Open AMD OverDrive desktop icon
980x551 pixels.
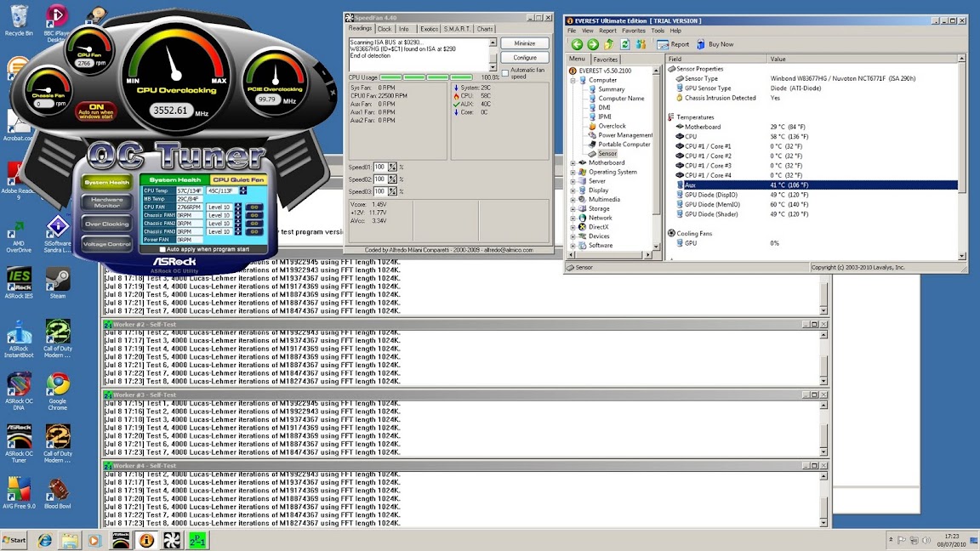click(19, 236)
